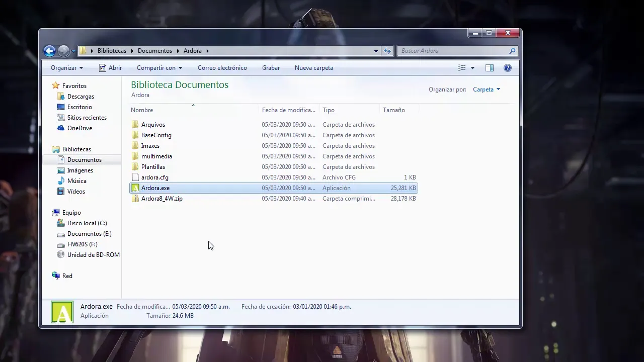Image resolution: width=644 pixels, height=362 pixels.
Task: Click the Ardora.exe file name
Action: click(155, 188)
